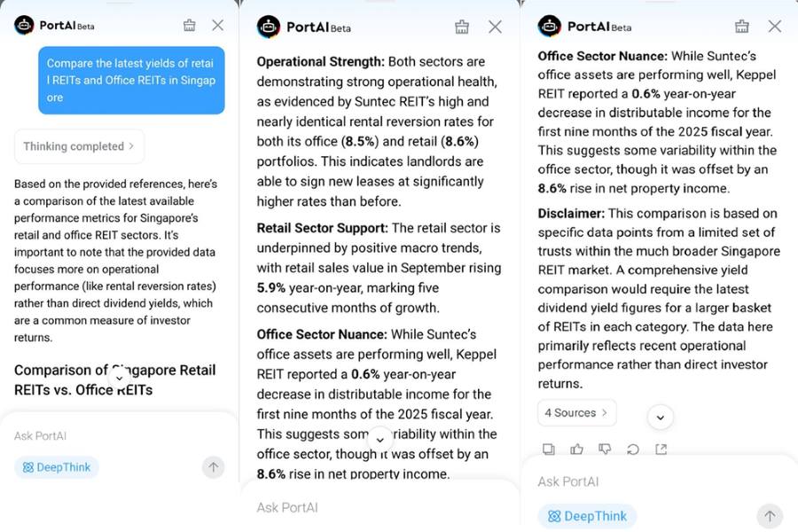Enable DeepThink mode in the left panel
Image resolution: width=798 pixels, height=532 pixels.
[57, 467]
